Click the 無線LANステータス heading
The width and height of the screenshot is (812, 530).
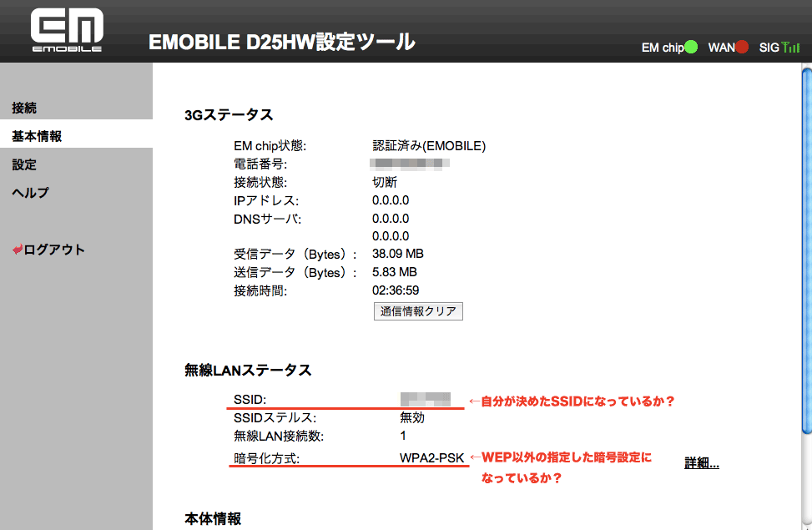[248, 370]
